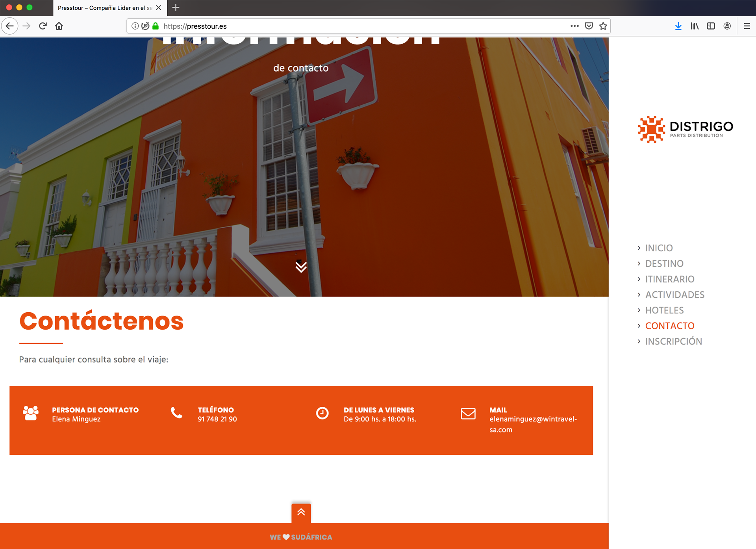This screenshot has width=756, height=549.
Task: Go to INICIO in the side menu
Action: click(659, 248)
